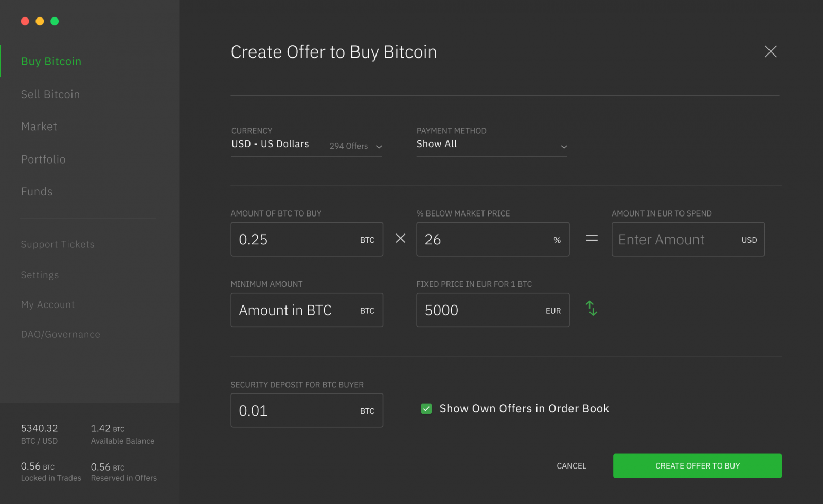Click the green swap arrows price icon
823x504 pixels.
pyautogui.click(x=591, y=309)
